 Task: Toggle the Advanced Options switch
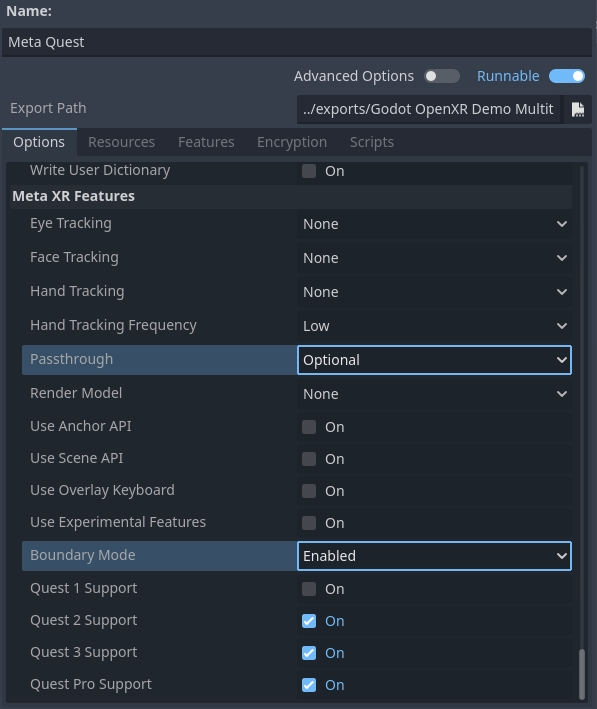[442, 76]
